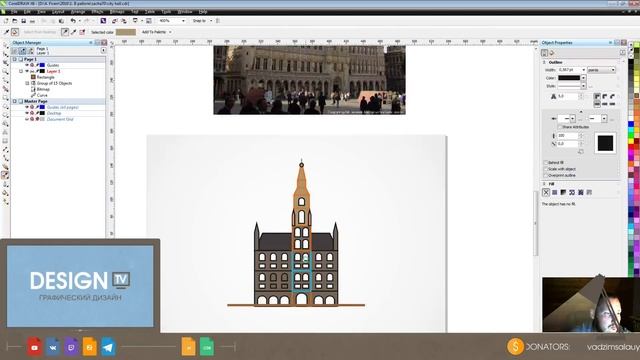
Task: Click the Print icon in standard toolbar
Action: point(32,21)
